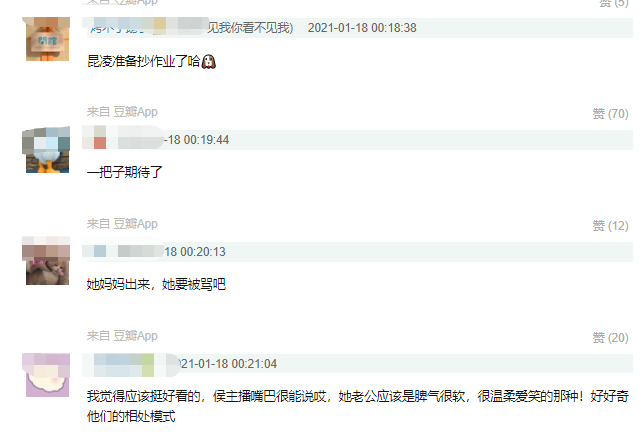Open the blurred username beside 21-01-18 00:21:04
The width and height of the screenshot is (643, 442).
pos(131,364)
